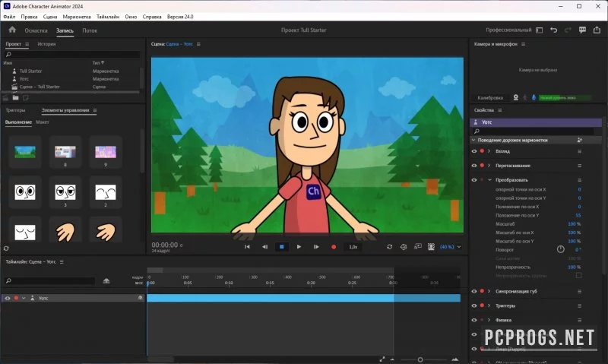Screen dimensions: 608x364
Task: Click the blue stop button
Action: coord(282,246)
